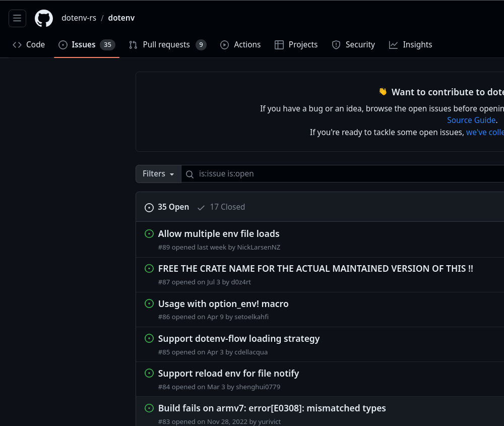This screenshot has width=504, height=426.
Task: Click the status icon for "Support dotenv-flow loading strategy"
Action: (x=149, y=338)
